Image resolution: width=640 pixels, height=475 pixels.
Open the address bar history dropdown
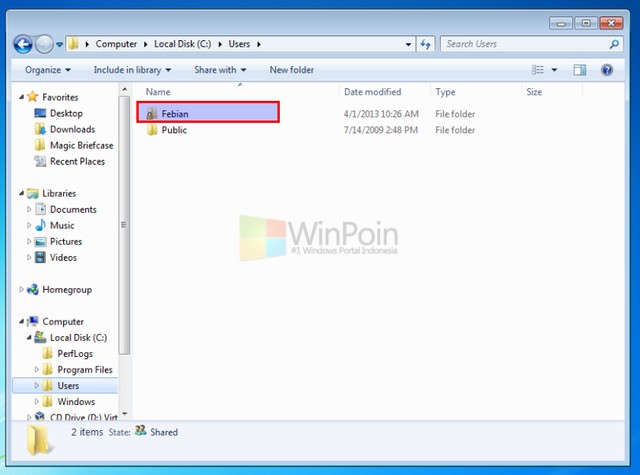pos(408,44)
